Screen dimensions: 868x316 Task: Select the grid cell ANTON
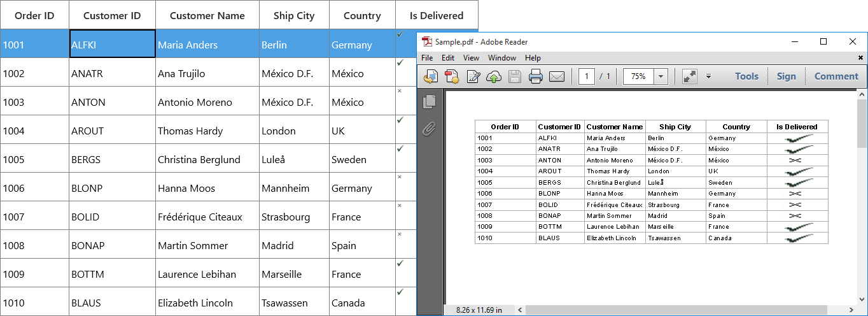tap(112, 101)
